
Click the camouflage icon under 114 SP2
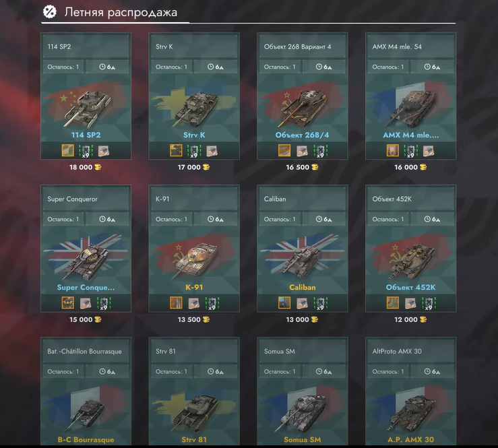tap(67, 150)
